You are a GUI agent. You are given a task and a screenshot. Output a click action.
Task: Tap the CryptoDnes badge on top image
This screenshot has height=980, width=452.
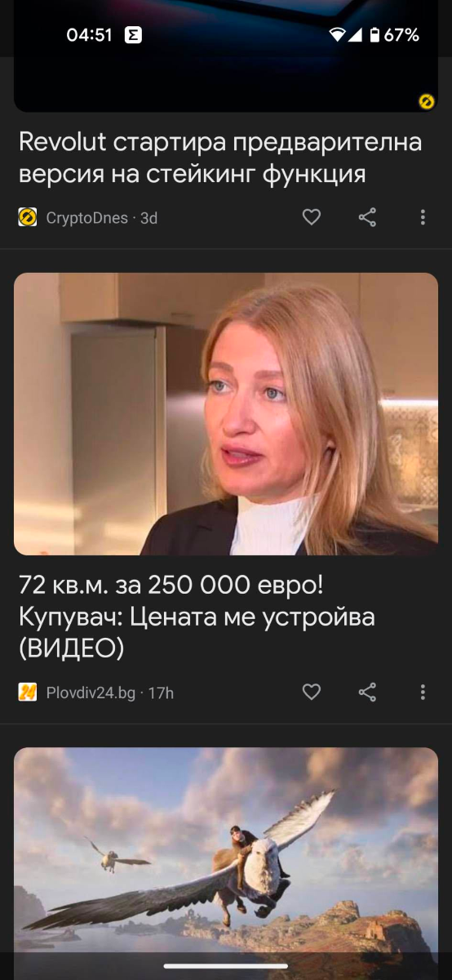426,101
